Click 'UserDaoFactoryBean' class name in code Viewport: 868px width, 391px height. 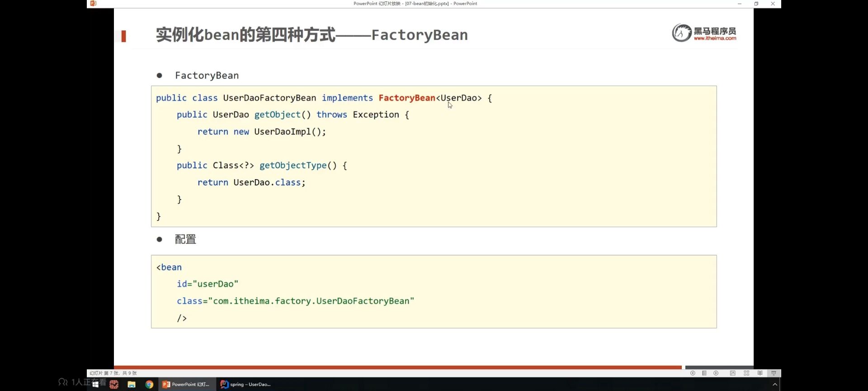point(269,98)
